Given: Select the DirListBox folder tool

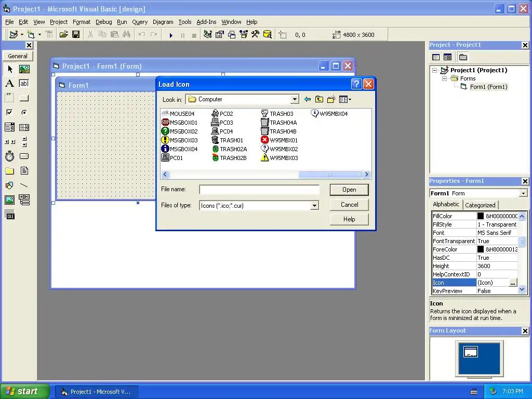Looking at the screenshot, I should coord(10,170).
